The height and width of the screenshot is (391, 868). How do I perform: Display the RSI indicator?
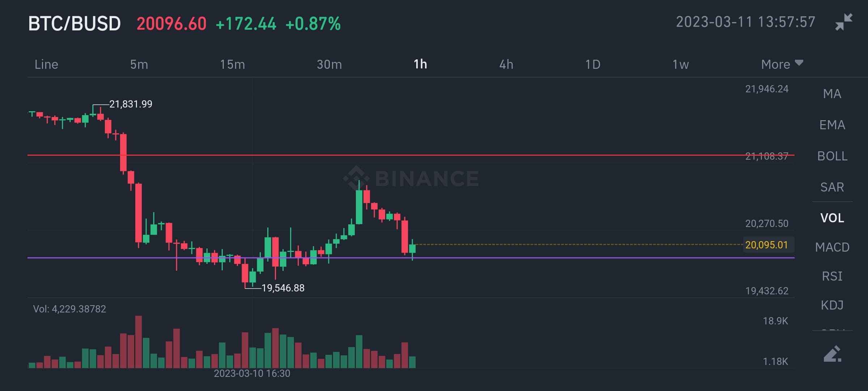coord(833,276)
